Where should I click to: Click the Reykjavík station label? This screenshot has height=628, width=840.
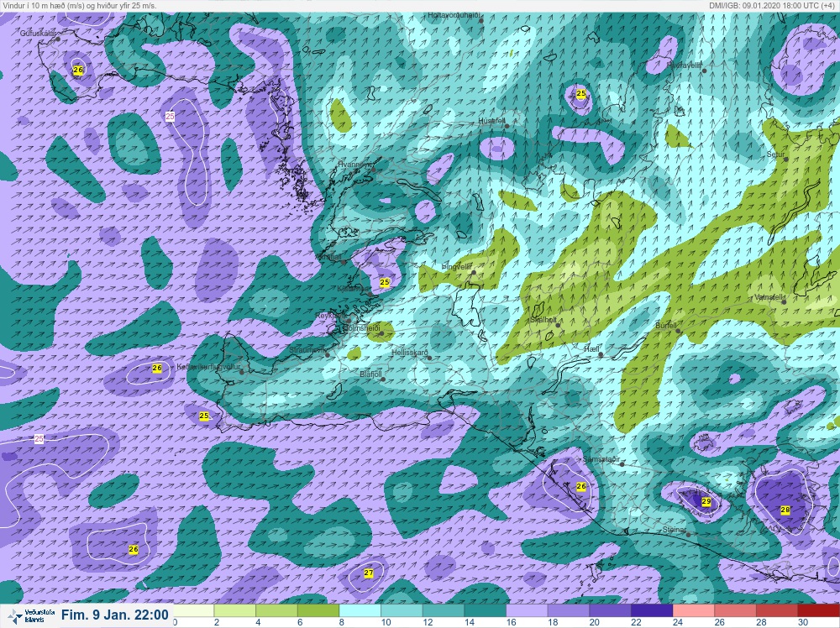tap(331, 316)
